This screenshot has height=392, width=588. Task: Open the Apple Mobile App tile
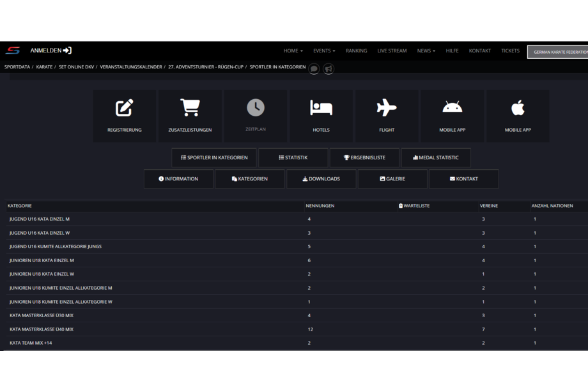[x=518, y=116]
